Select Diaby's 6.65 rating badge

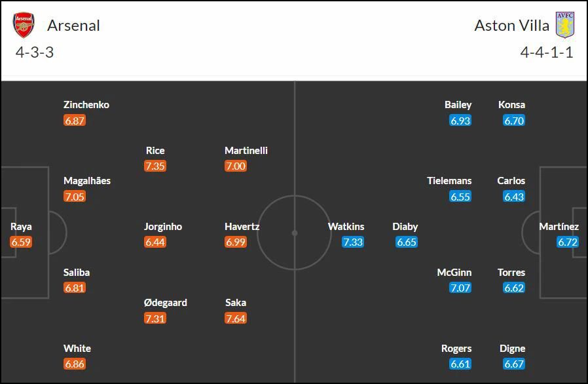[x=407, y=242]
